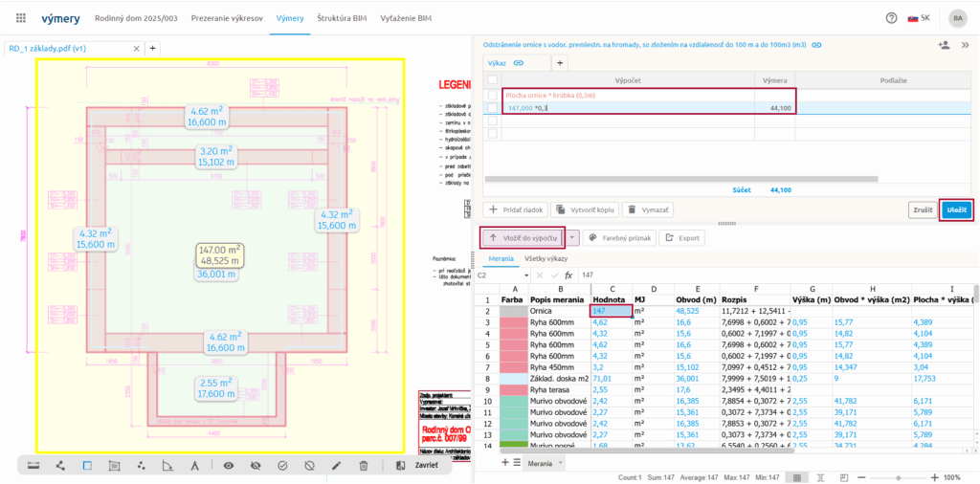Click the grey Ornica color cell
The height and width of the screenshot is (484, 980).
[514, 311]
